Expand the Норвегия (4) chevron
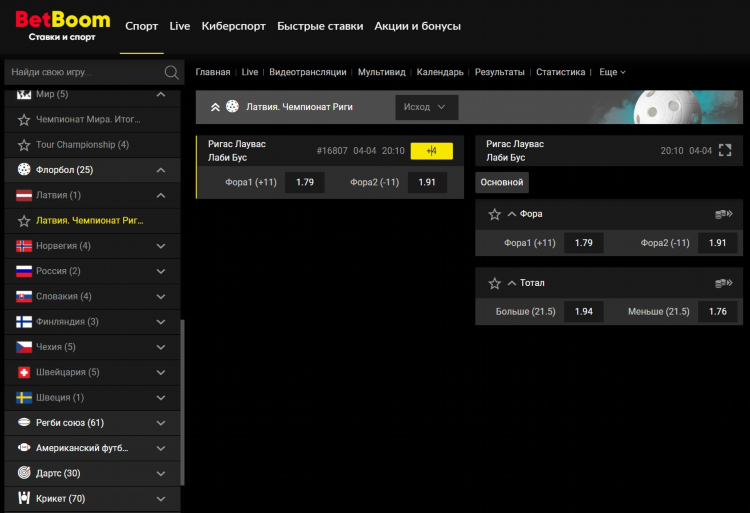 click(161, 246)
